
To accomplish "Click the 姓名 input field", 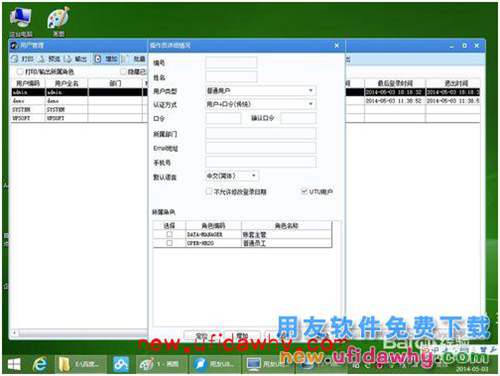I will 231,77.
